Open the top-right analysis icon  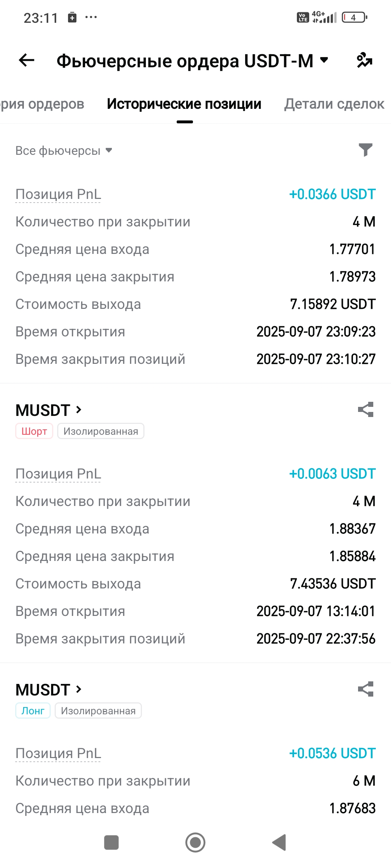(364, 60)
